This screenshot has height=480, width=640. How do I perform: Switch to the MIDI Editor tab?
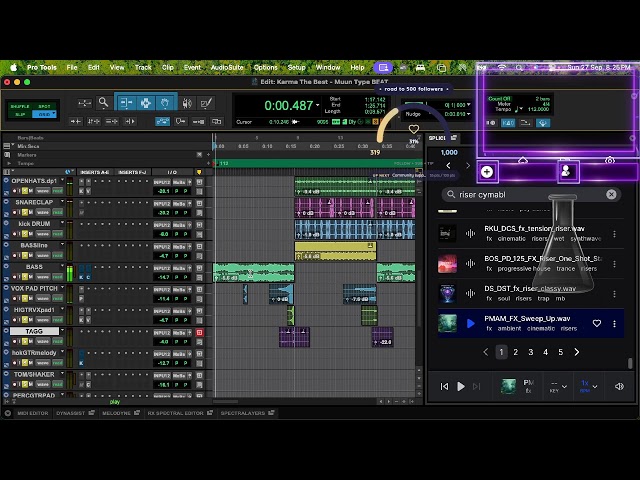(x=33, y=413)
